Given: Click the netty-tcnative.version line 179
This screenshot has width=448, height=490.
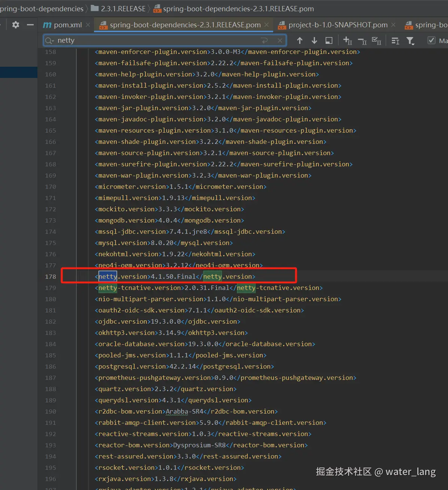Looking at the screenshot, I should 208,288.
